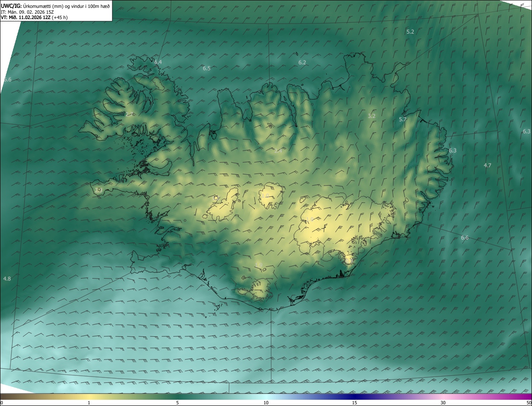Screen dimensions: 532x406
Task: Click the initial time line "IT: Mán. 09. 02. 2026 15Z"
Action: 27,12
